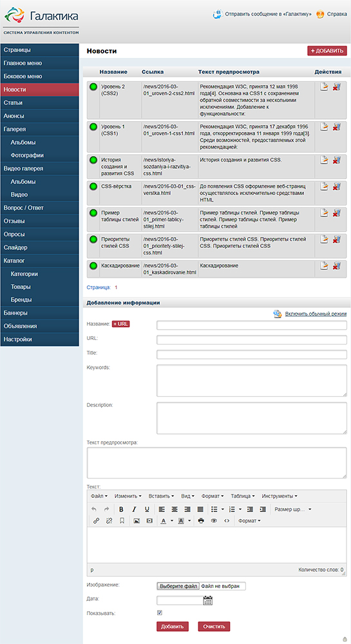Screen dimensions: 351x644
Task: Open the 'Изменить' editor menu
Action: (x=128, y=496)
